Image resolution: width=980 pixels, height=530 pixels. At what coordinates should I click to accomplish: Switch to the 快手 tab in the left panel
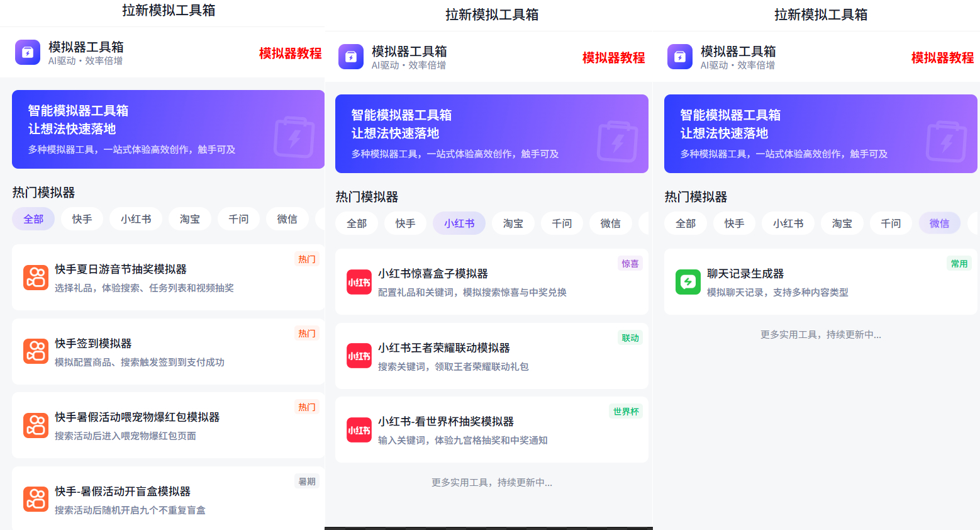pyautogui.click(x=82, y=219)
